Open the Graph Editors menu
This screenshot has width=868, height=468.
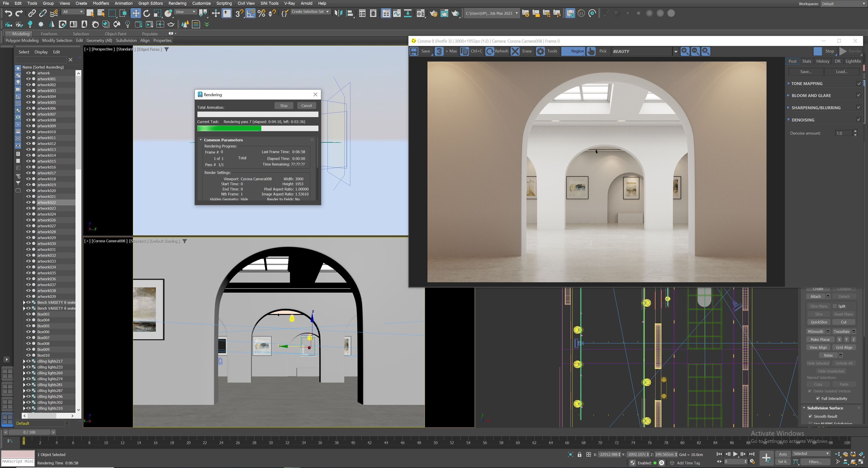(x=150, y=3)
